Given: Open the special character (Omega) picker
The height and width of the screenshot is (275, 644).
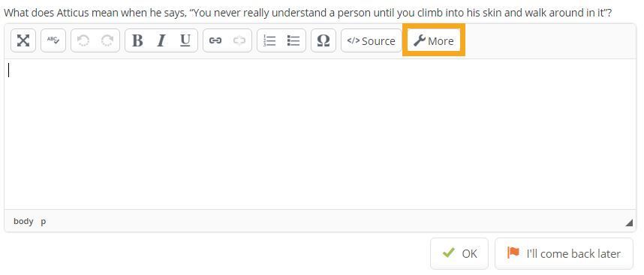Looking at the screenshot, I should click(x=324, y=40).
